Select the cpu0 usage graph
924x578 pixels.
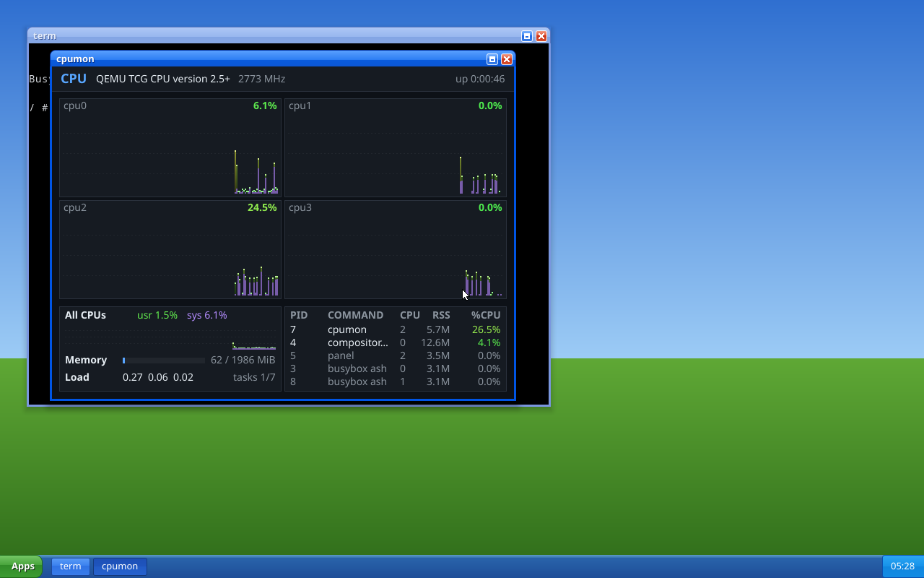[x=170, y=147]
